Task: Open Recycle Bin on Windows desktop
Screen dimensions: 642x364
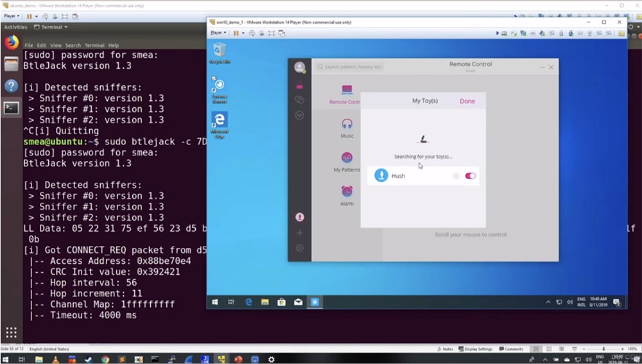Action: click(x=220, y=53)
